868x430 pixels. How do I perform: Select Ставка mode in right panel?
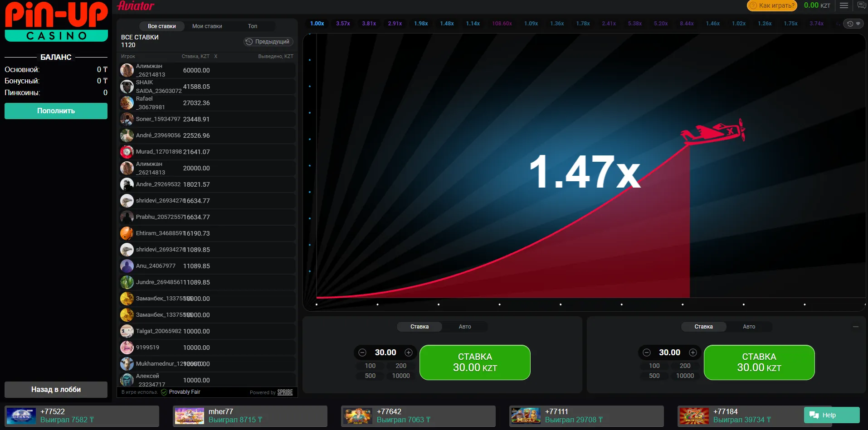point(703,327)
